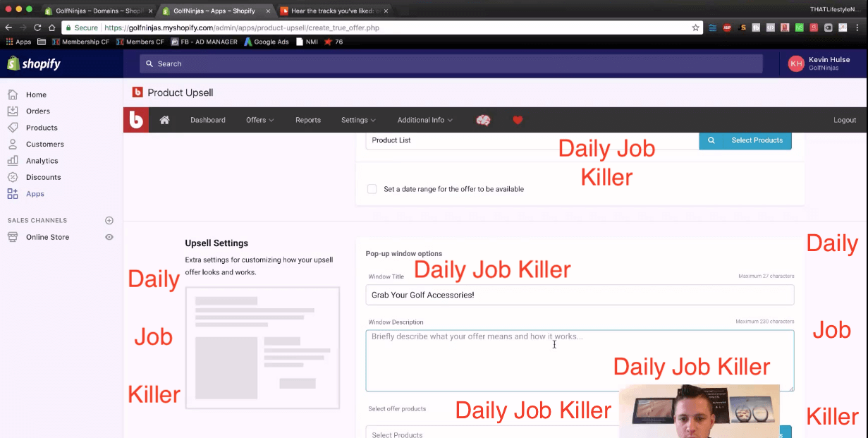Open the Apps bookmarks shortcut

tap(18, 42)
